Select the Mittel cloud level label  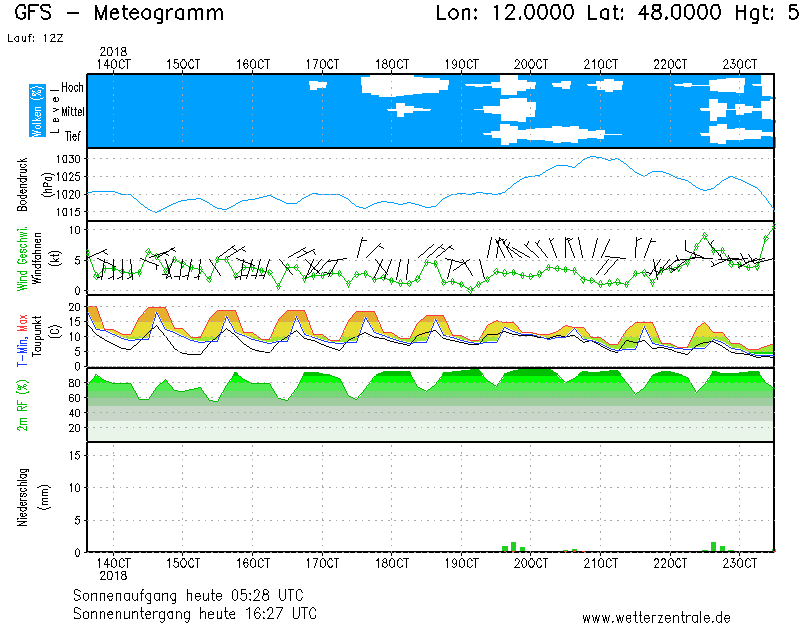[x=70, y=112]
